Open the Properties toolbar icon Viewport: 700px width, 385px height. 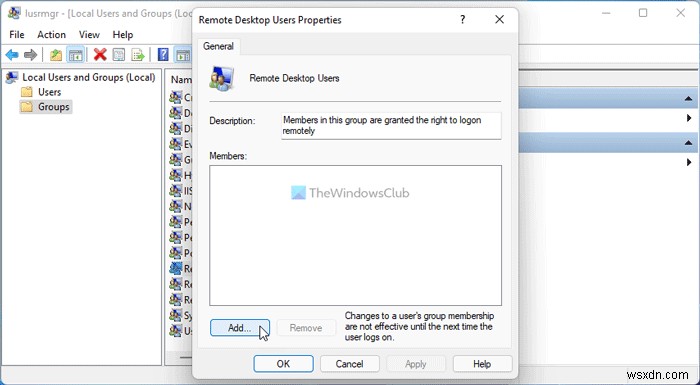(x=119, y=55)
